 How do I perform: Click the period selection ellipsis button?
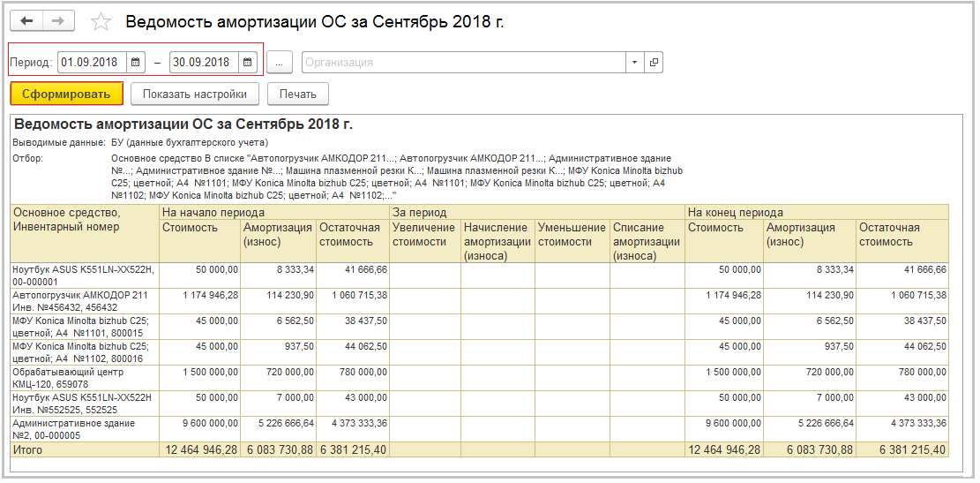click(x=280, y=63)
